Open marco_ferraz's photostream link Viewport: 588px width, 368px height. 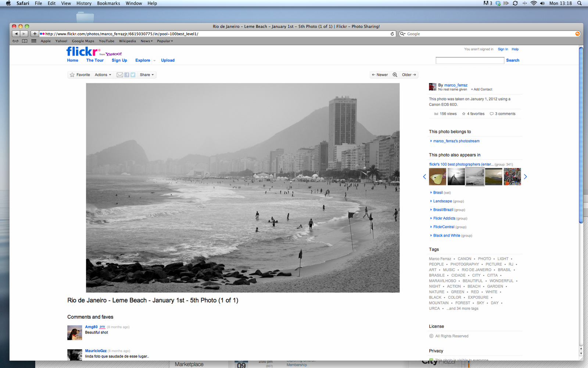click(x=456, y=141)
